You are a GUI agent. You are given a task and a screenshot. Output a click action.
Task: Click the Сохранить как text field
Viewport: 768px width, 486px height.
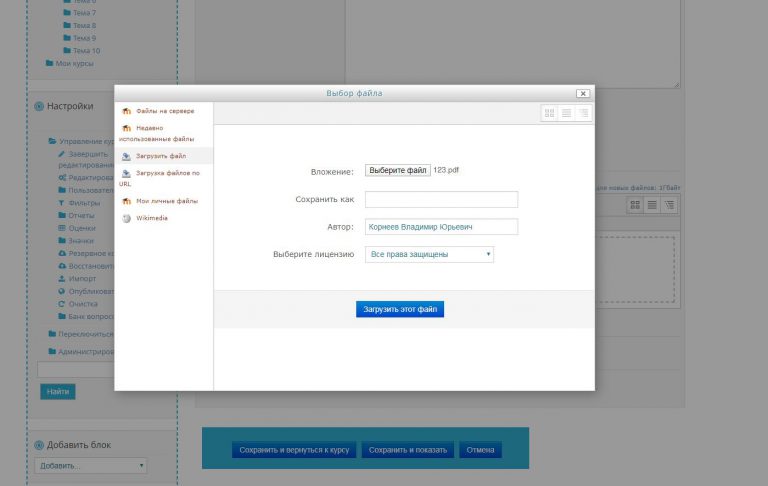click(441, 199)
